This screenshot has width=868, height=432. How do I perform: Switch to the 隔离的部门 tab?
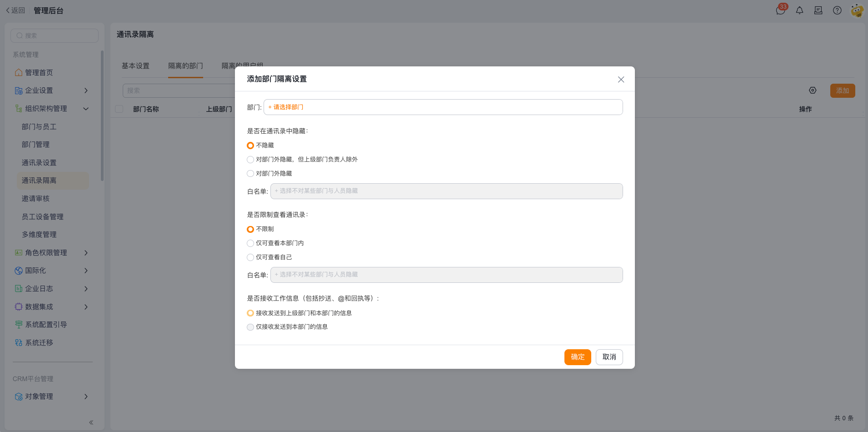click(185, 66)
